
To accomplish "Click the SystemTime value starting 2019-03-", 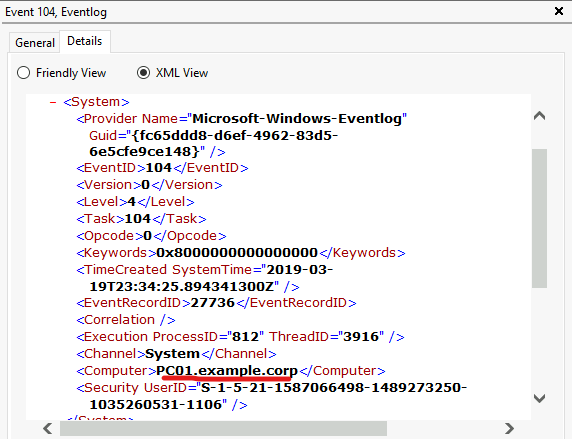I will coord(211,278).
